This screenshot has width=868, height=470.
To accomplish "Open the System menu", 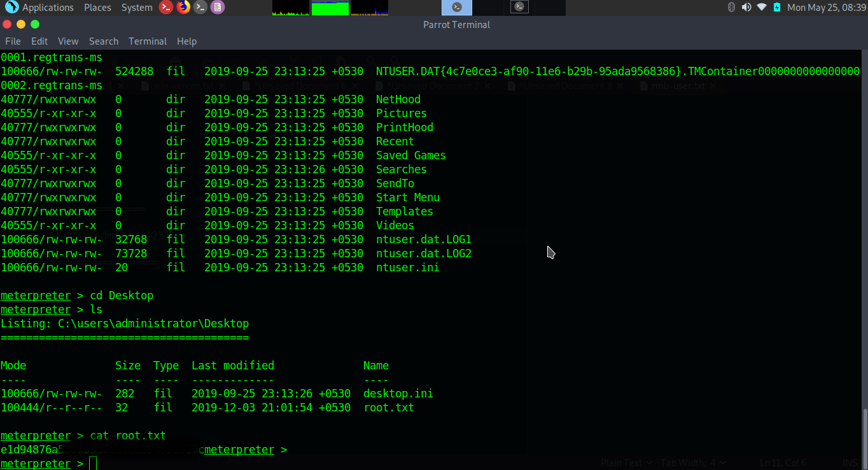I will tap(137, 8).
